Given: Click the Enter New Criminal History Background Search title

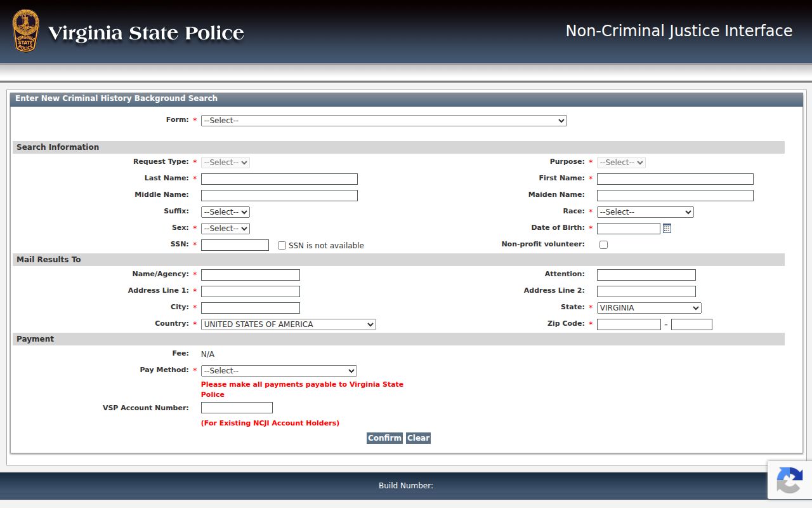Looking at the screenshot, I should coord(117,98).
